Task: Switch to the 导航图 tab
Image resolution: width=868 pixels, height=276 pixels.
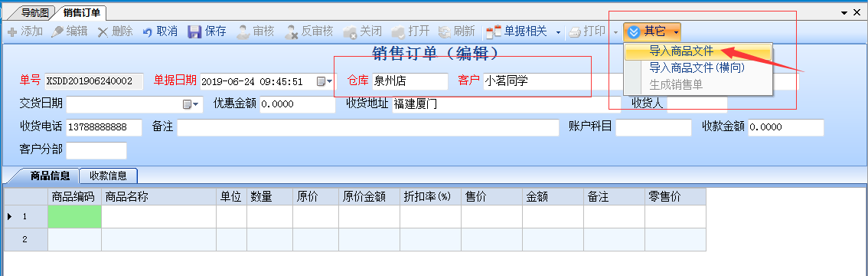Action: coord(35,12)
